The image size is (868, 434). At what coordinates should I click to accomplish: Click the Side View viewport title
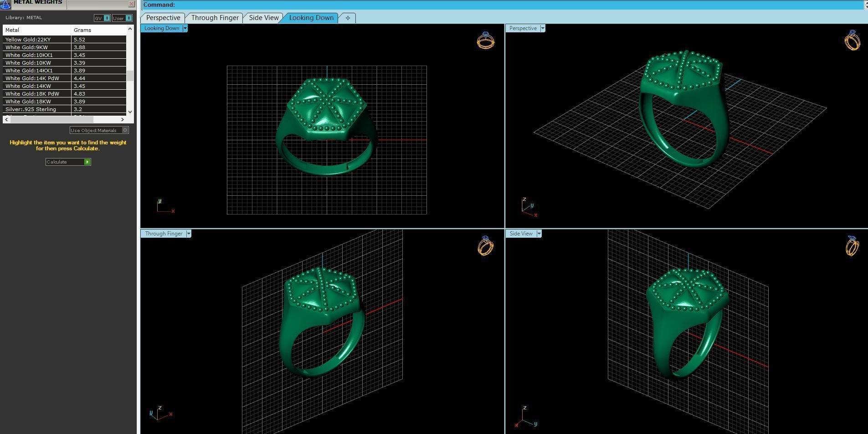click(x=521, y=234)
